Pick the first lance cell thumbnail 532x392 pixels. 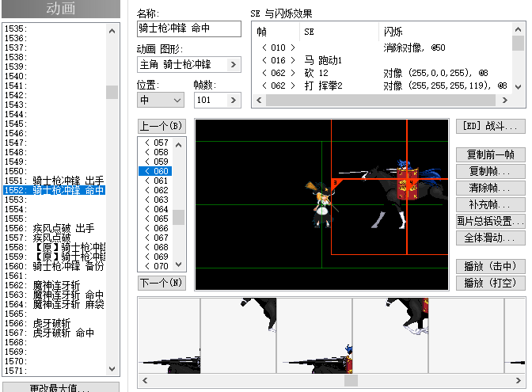pyautogui.click(x=169, y=336)
